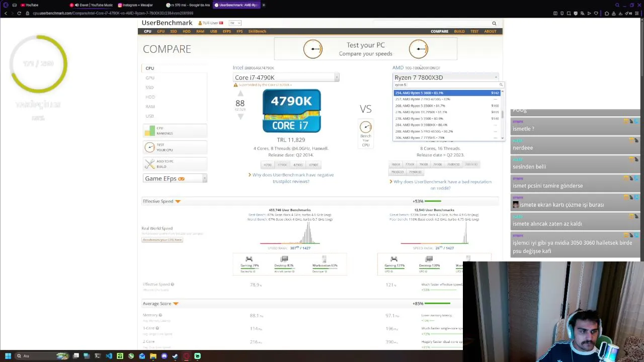This screenshot has width=644, height=362.
Task: Open the Ryzen 7 7800X3D CPU dropdown
Action: [x=446, y=77]
